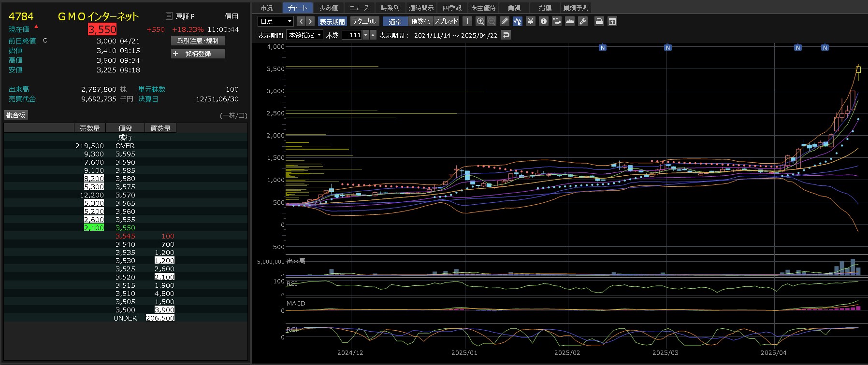Click the 本数 field showing 111
Viewport: 868px width, 365px height.
click(x=352, y=35)
